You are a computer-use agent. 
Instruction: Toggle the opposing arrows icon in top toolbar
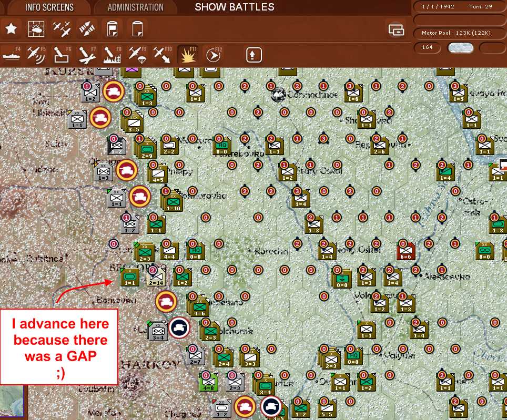pos(87,29)
